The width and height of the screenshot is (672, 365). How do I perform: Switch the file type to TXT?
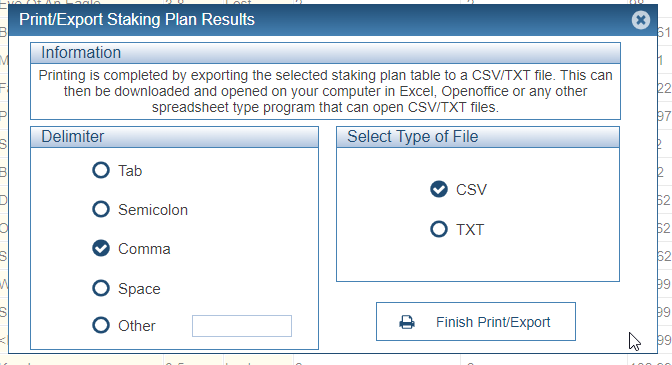pyautogui.click(x=439, y=229)
